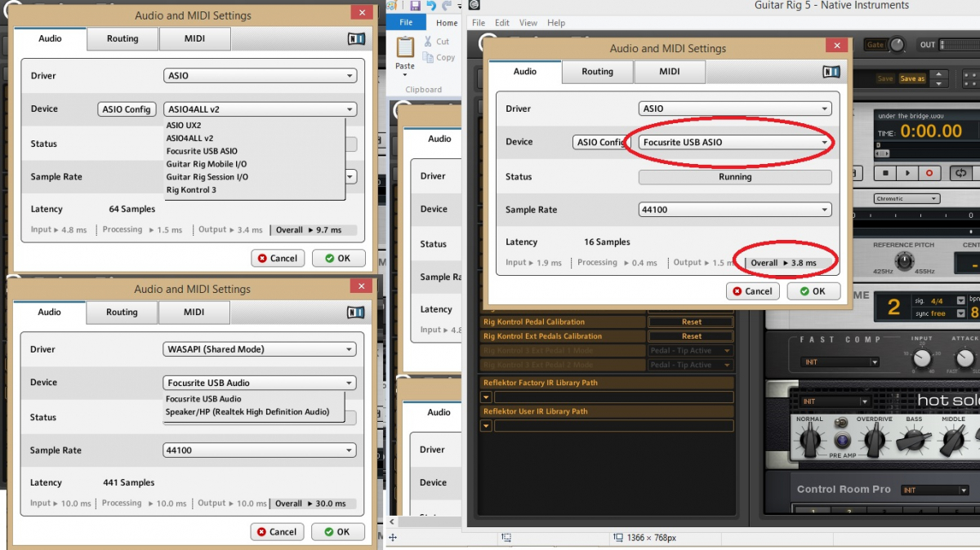Click the NI logo in bottom-left settings dialog
Image resolution: width=980 pixels, height=550 pixels.
pos(356,312)
